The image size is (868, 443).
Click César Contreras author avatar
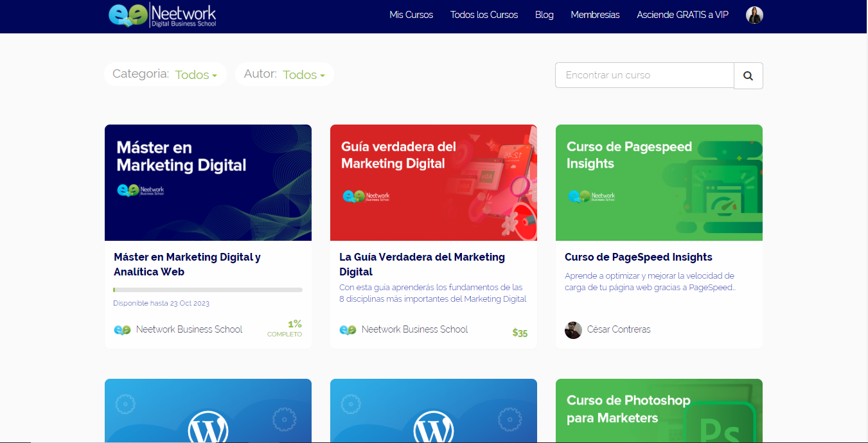pyautogui.click(x=573, y=330)
